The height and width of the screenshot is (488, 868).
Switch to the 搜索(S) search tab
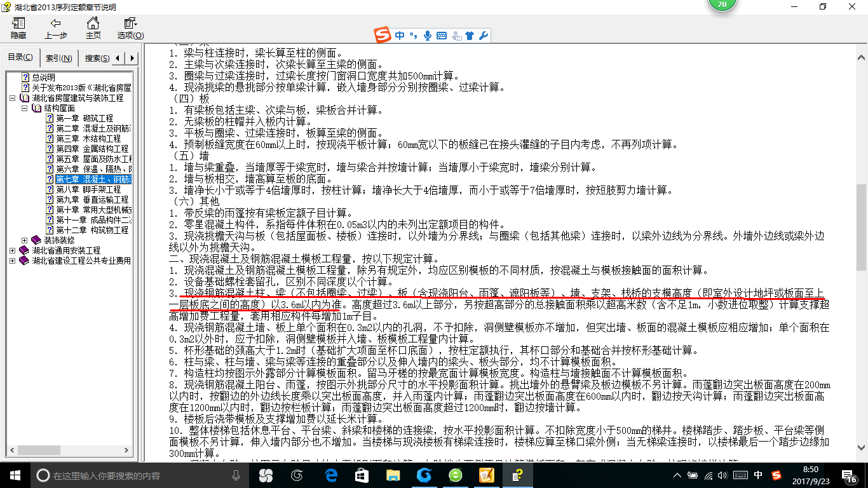[97, 58]
